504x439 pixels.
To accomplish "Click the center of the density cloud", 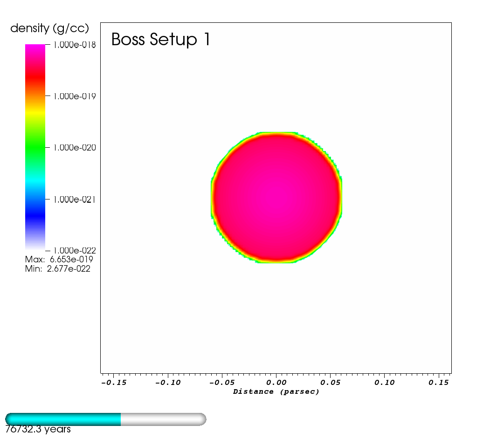I will point(276,197).
